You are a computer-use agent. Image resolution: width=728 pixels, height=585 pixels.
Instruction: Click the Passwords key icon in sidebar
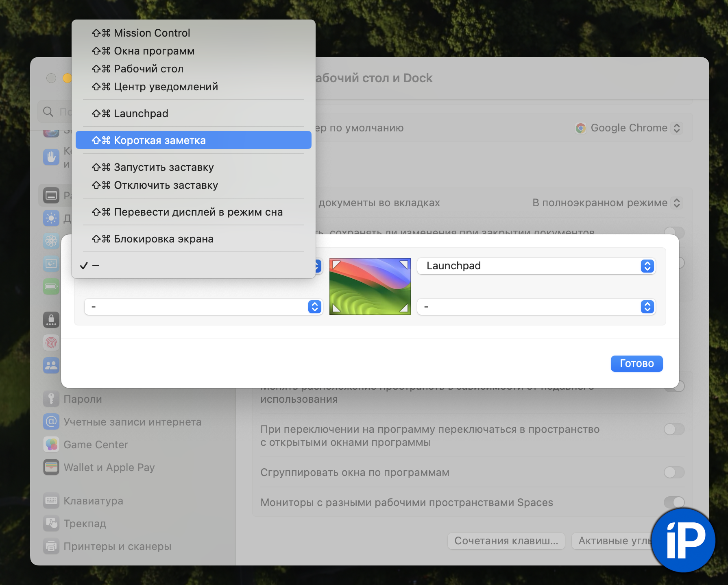coord(51,399)
